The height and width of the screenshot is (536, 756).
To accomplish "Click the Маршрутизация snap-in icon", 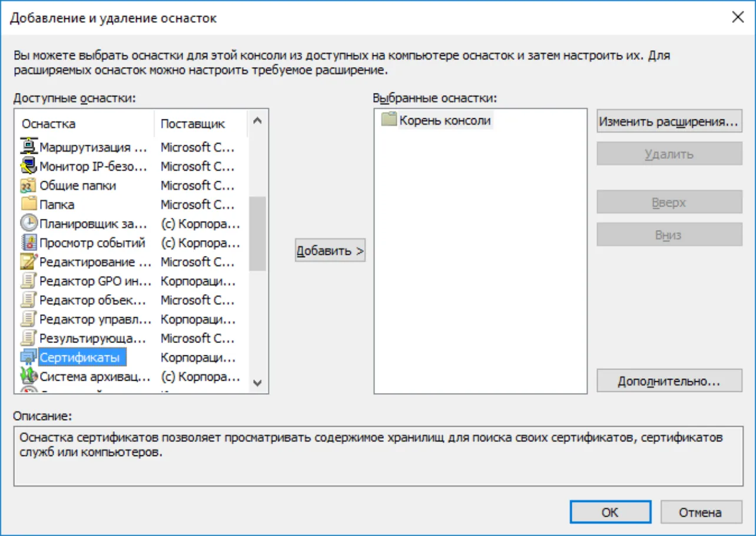I will [28, 147].
